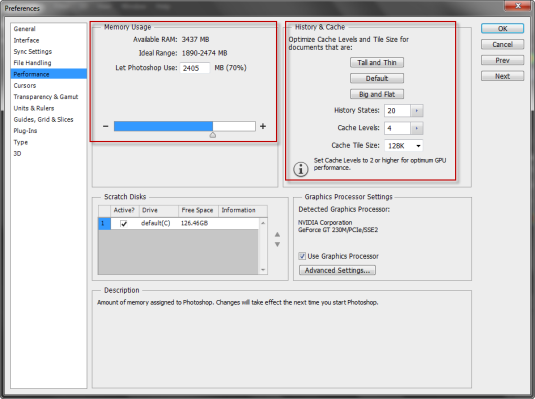Close the Preferences dialog with X button
The width and height of the screenshot is (535, 399).
point(518,5)
